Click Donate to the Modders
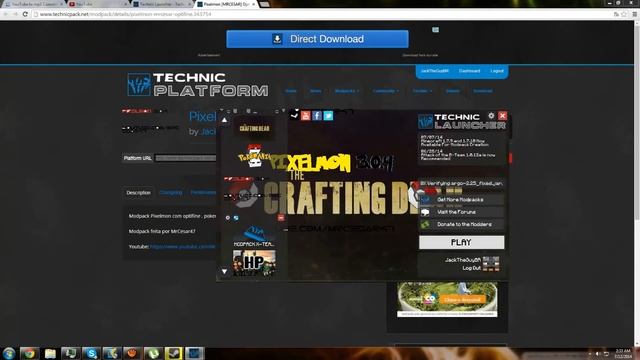Image resolution: width=640 pixels, height=360 pixels. coord(461,224)
